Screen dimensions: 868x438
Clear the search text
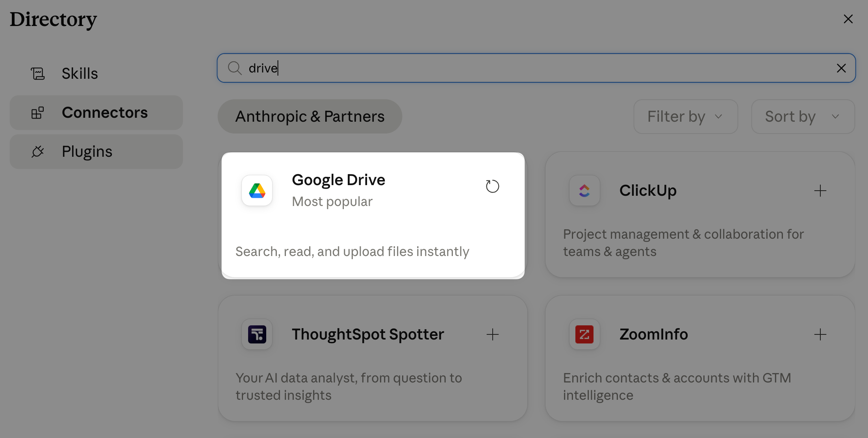click(x=841, y=68)
